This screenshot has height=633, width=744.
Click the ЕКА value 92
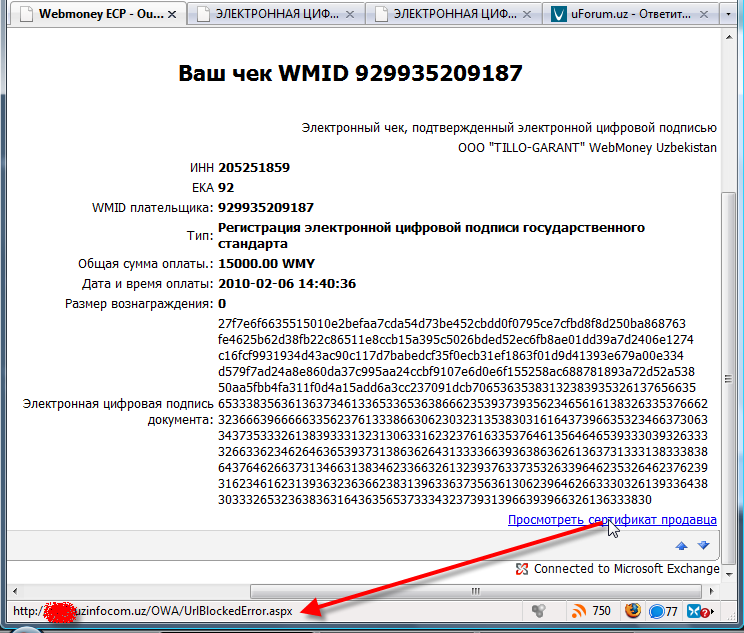(x=226, y=187)
